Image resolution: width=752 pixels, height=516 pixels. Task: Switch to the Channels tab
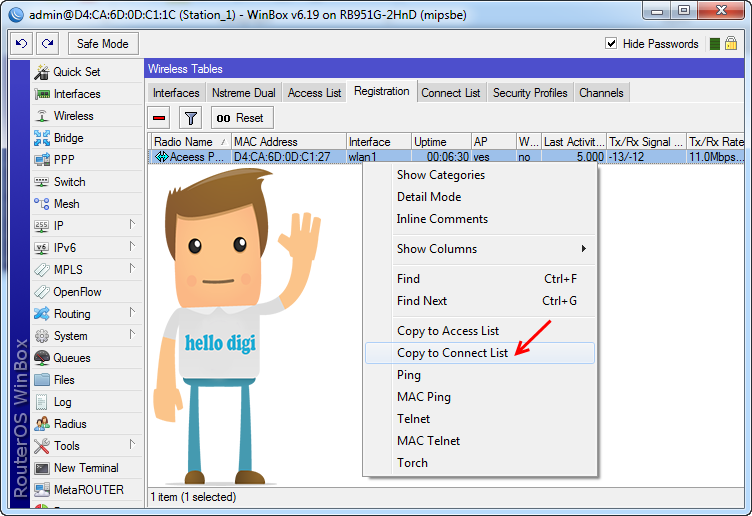coord(601,93)
